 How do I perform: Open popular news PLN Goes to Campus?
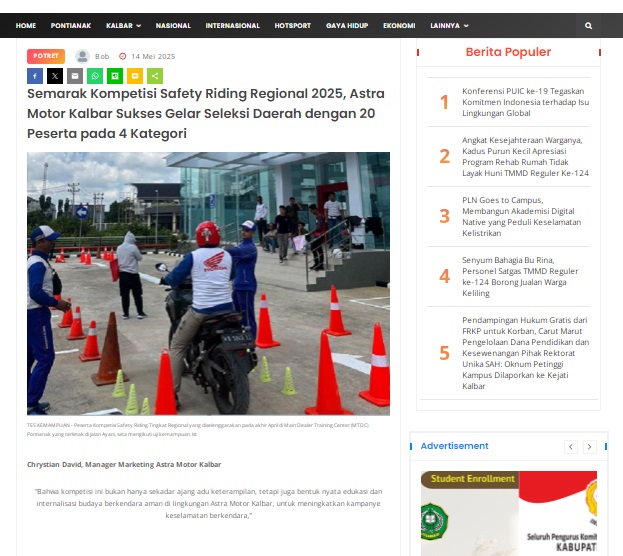pos(521,217)
